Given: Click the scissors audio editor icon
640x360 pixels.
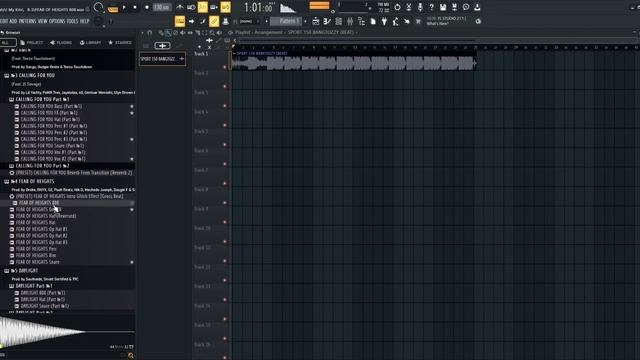Looking at the screenshot, I should tap(409, 7).
